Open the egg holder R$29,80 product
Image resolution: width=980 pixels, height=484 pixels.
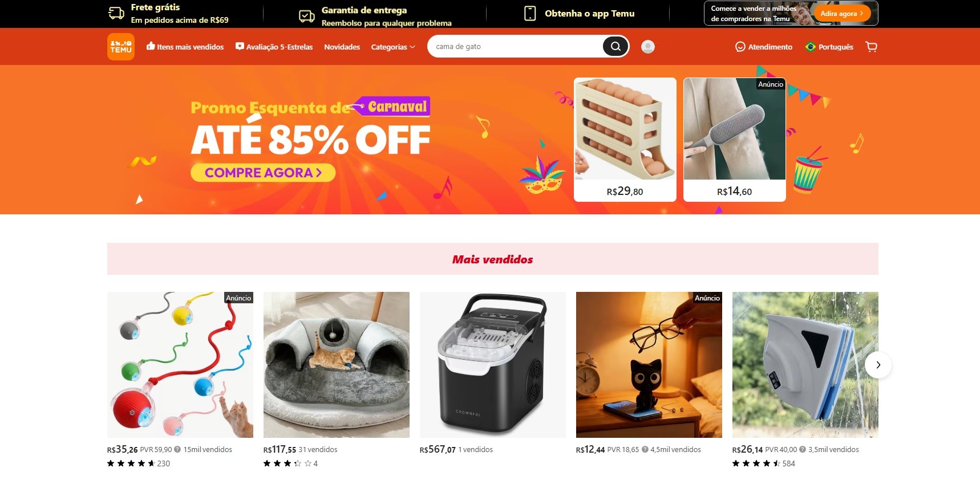[x=625, y=140]
